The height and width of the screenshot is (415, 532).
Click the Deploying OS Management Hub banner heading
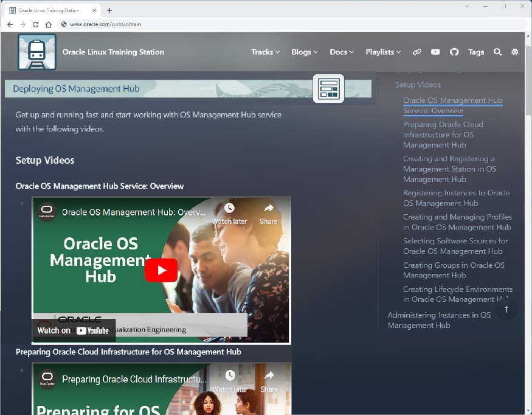76,89
